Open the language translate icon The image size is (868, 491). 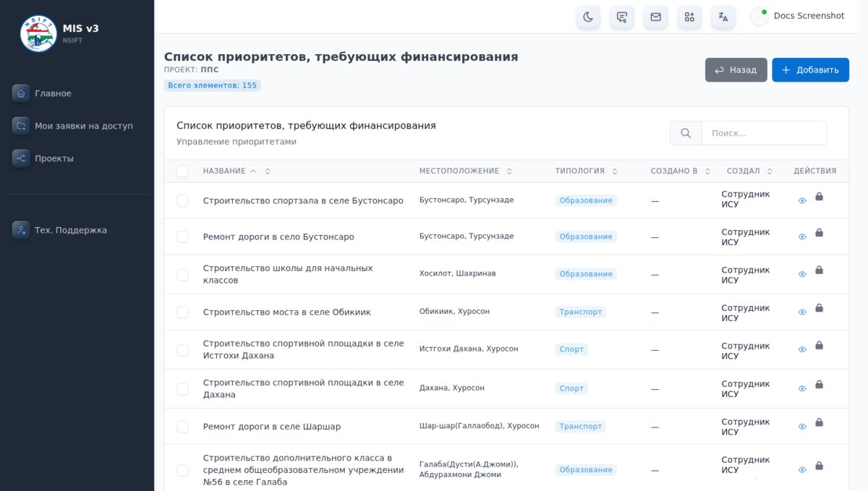[723, 17]
